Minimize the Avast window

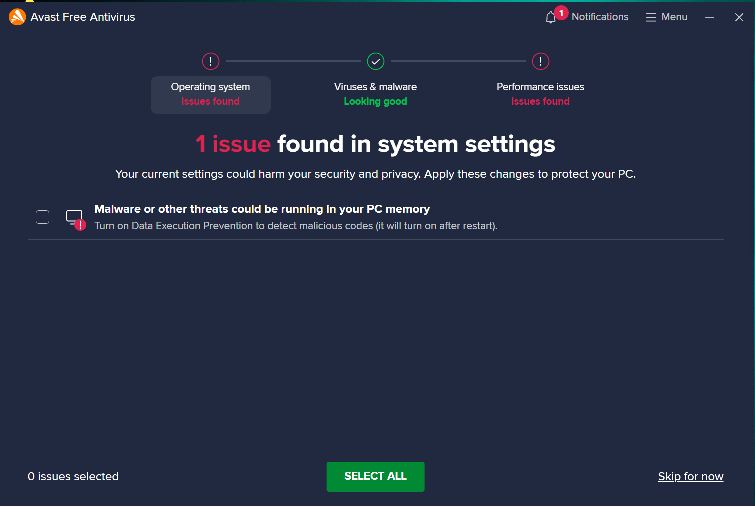point(710,17)
